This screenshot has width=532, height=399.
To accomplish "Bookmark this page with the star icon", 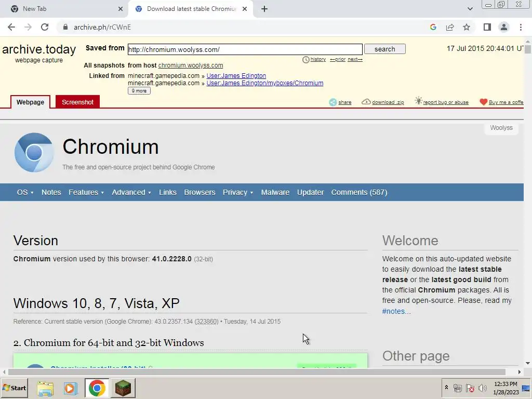I will point(467,27).
